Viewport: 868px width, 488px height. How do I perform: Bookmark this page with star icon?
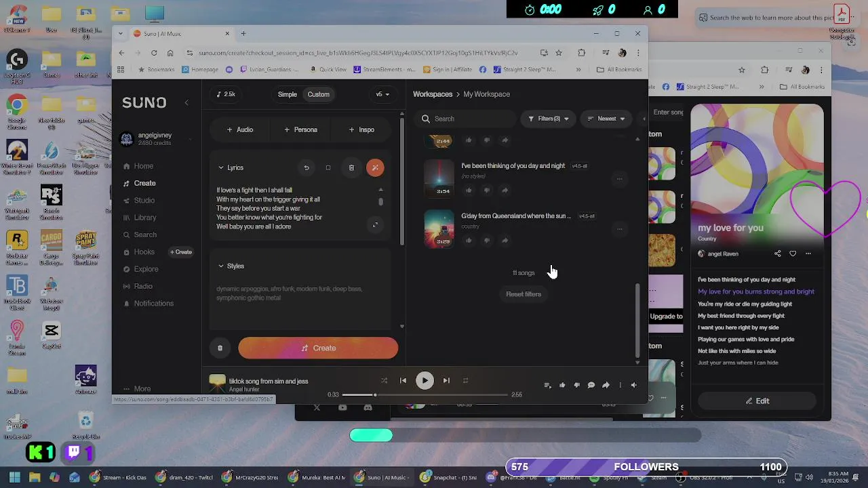point(559,53)
